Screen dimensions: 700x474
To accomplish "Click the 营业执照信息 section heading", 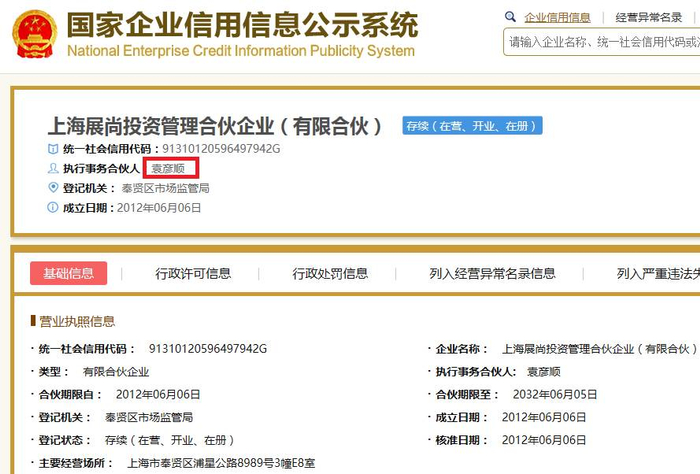I will [x=77, y=321].
